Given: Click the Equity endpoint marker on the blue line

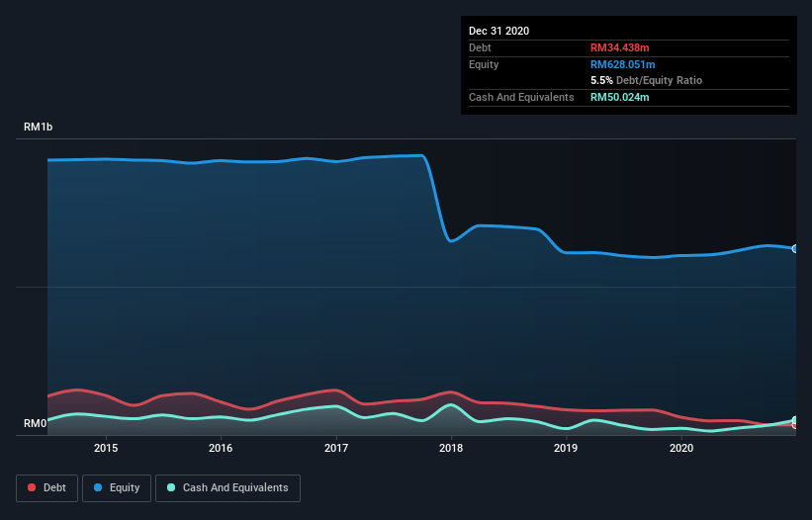Looking at the screenshot, I should click(x=795, y=249).
